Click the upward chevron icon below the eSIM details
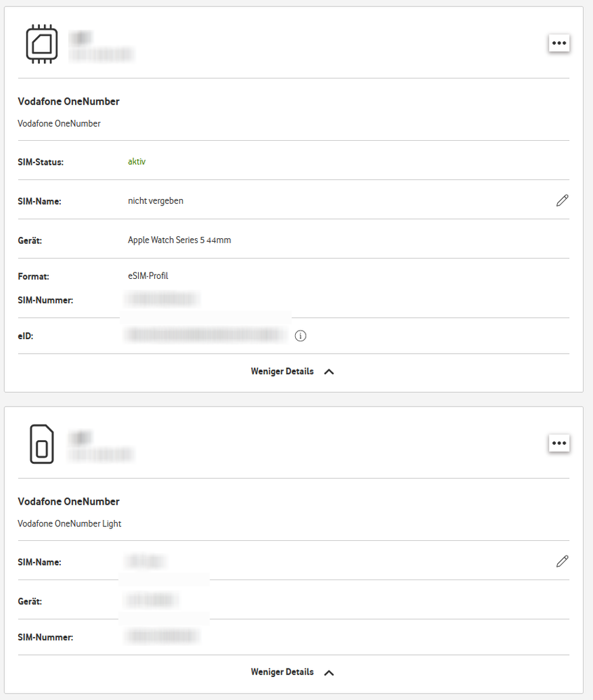The image size is (593, 700). [x=329, y=371]
